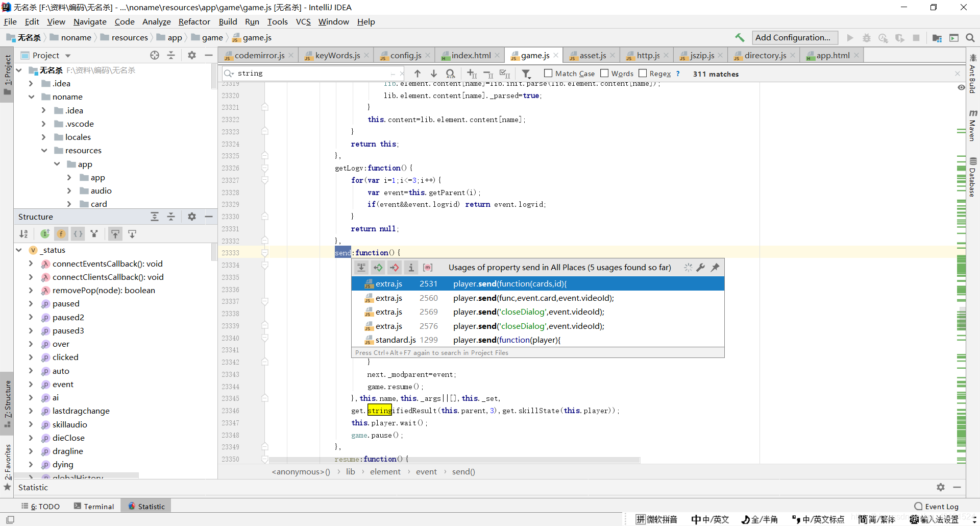Open IME input settings 输入法设置
Screen dimensions: 980x526
pos(934,519)
